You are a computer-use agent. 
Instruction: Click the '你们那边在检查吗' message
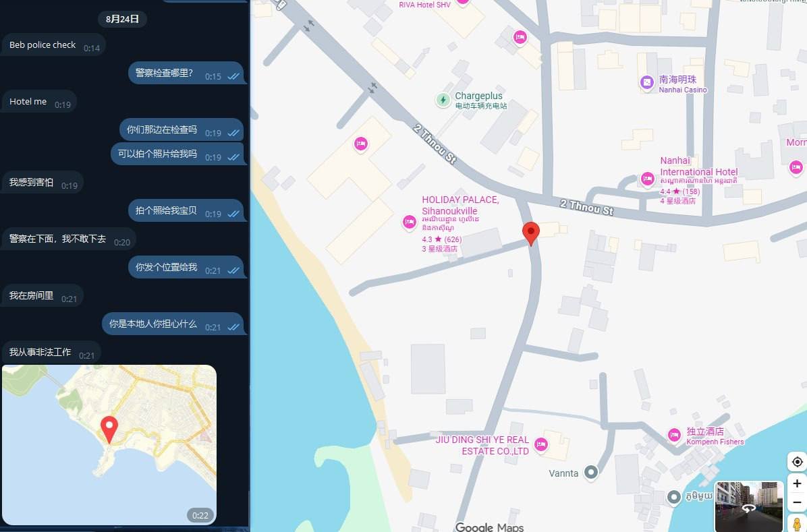tap(181, 129)
